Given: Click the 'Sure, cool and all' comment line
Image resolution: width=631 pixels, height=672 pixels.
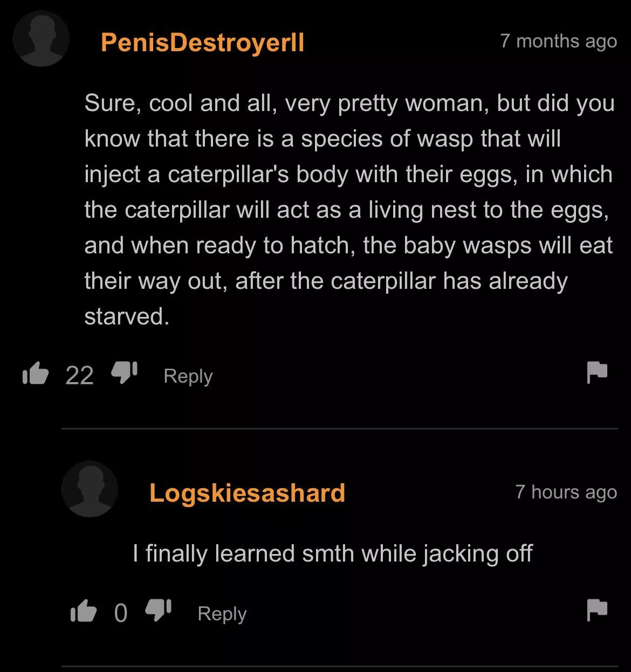Looking at the screenshot, I should [349, 103].
